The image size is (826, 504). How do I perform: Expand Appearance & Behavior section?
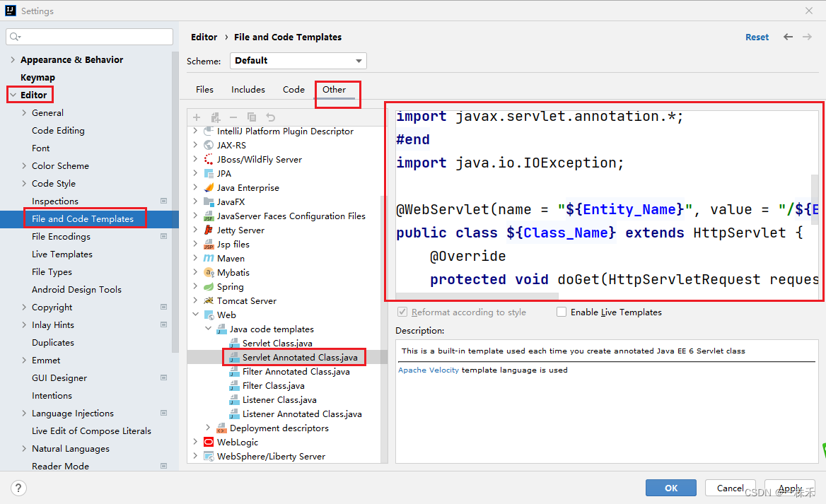tap(13, 59)
